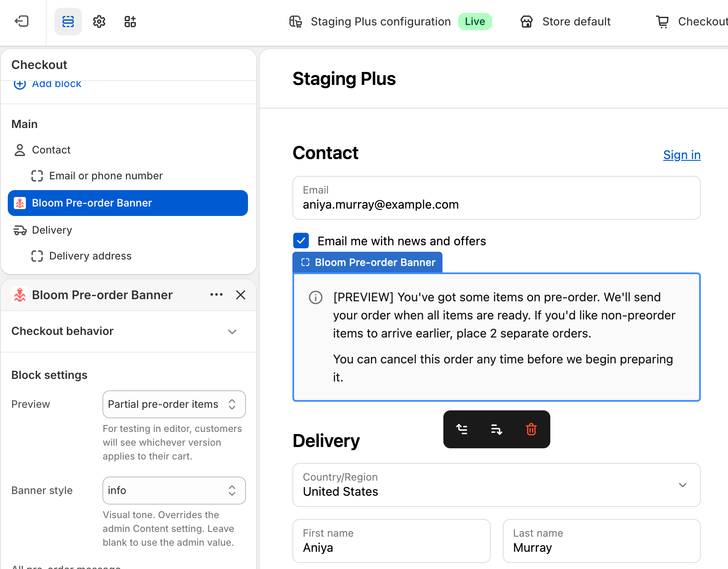Move the block down with toolbar icon
Viewport: 728px width, 569px height.
tap(496, 429)
